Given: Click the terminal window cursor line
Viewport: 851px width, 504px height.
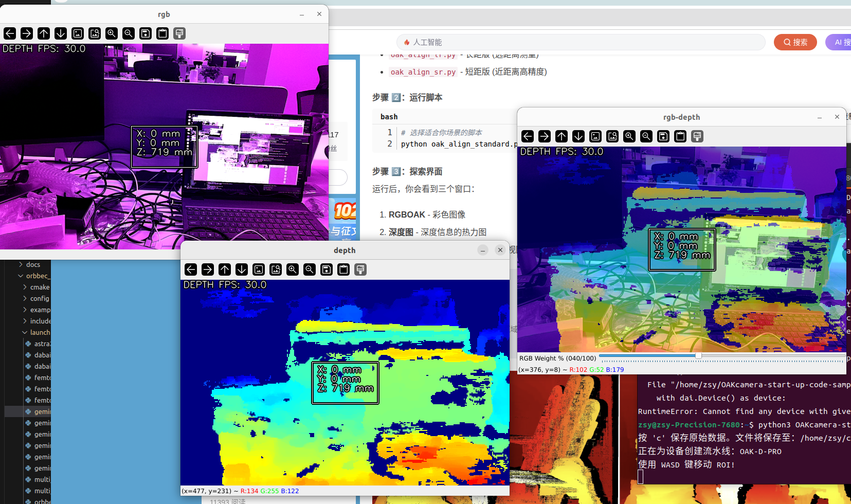Looking at the screenshot, I should coord(641,477).
